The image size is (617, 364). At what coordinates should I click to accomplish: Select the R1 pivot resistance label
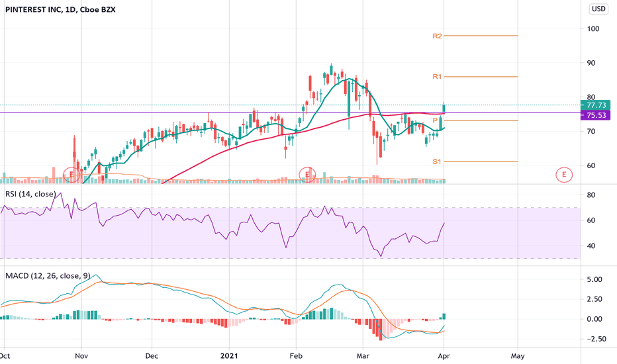click(x=437, y=76)
